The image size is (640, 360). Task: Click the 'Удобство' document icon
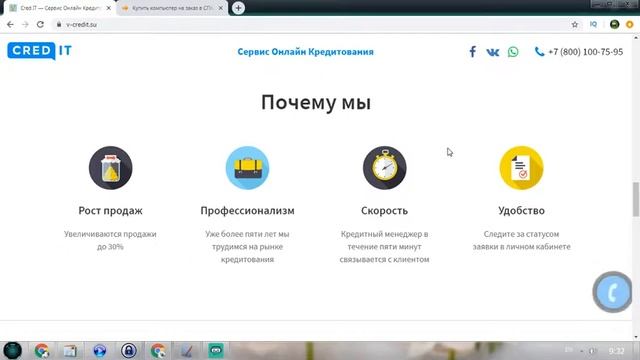[521, 168]
